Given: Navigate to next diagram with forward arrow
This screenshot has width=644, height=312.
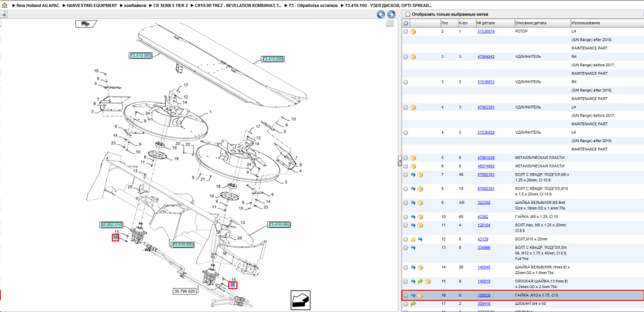Looking at the screenshot, I should [391, 15].
